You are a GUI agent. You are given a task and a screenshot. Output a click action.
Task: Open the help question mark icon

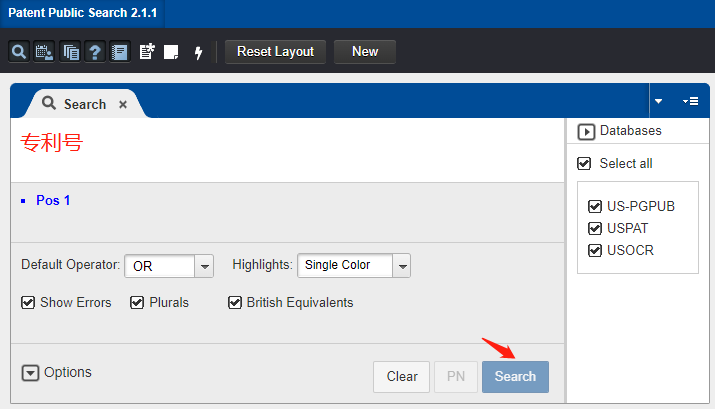point(95,52)
